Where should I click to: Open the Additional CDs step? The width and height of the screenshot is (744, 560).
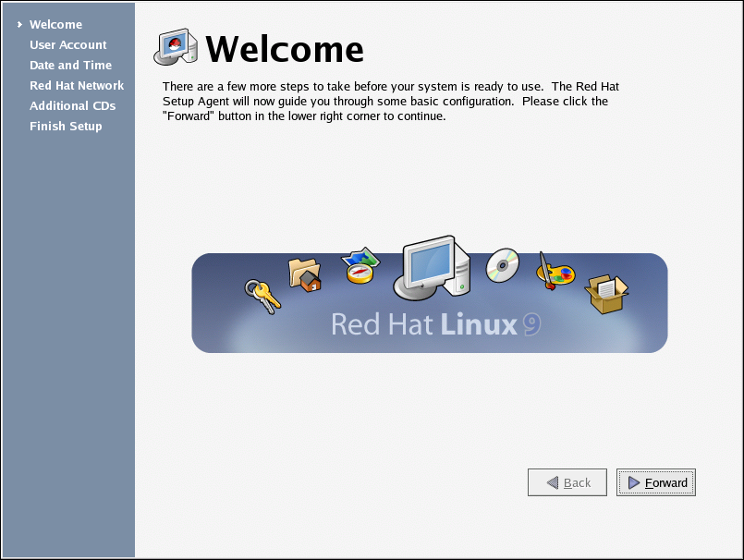72,106
